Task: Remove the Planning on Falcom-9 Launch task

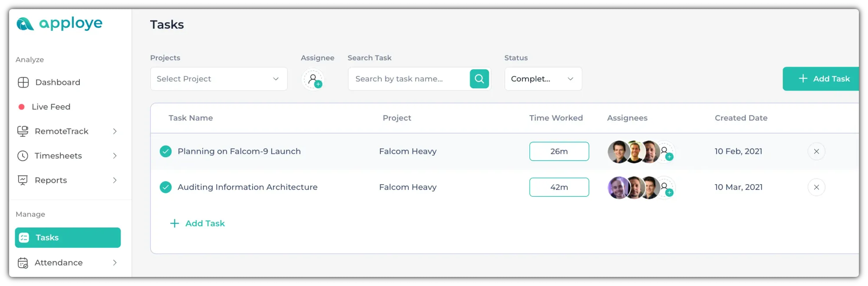Action: coord(816,152)
